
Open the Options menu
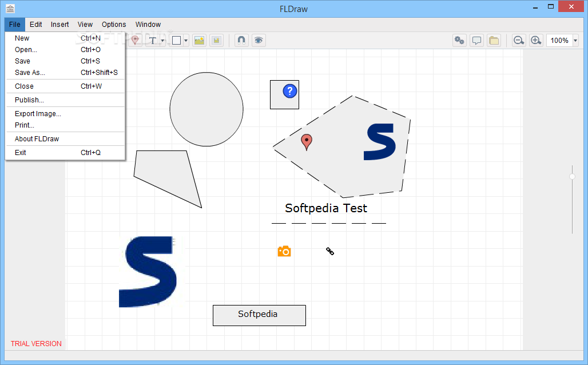[x=114, y=25]
